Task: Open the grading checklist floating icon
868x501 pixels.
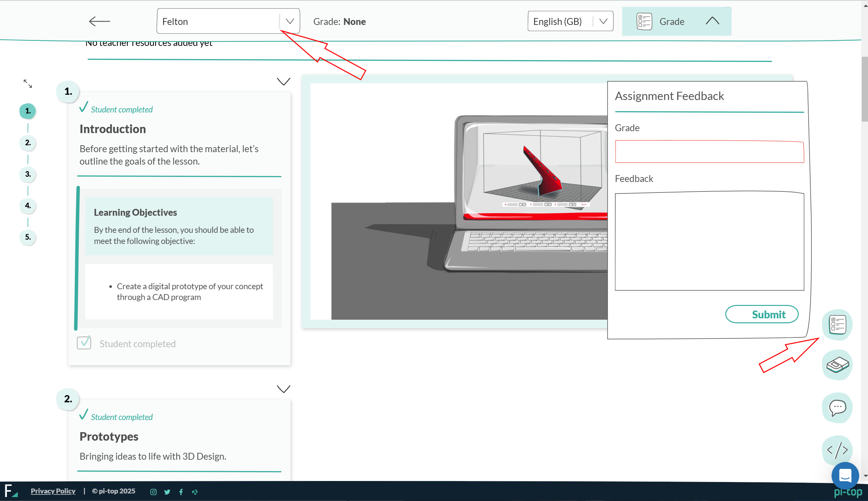Action: (837, 325)
